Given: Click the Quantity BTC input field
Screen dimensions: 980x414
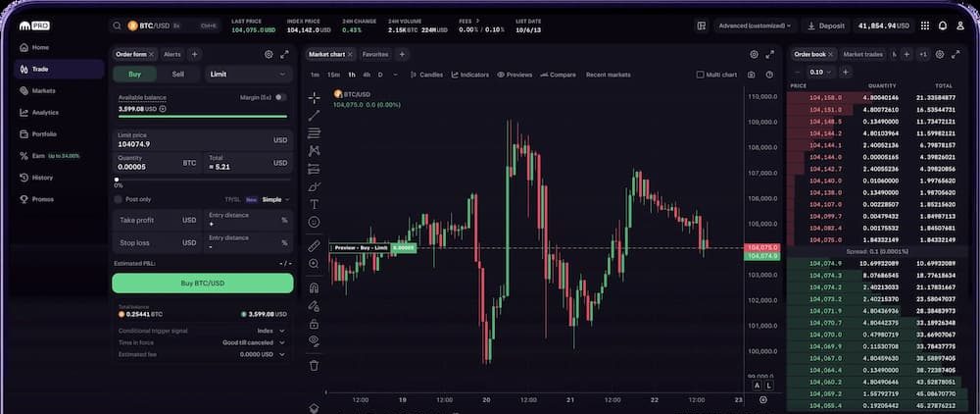Looking at the screenshot, I should click(x=156, y=163).
